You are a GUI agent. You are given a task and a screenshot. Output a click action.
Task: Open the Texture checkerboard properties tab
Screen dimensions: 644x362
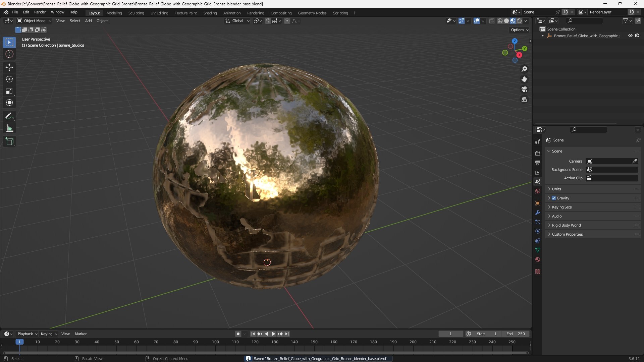538,271
